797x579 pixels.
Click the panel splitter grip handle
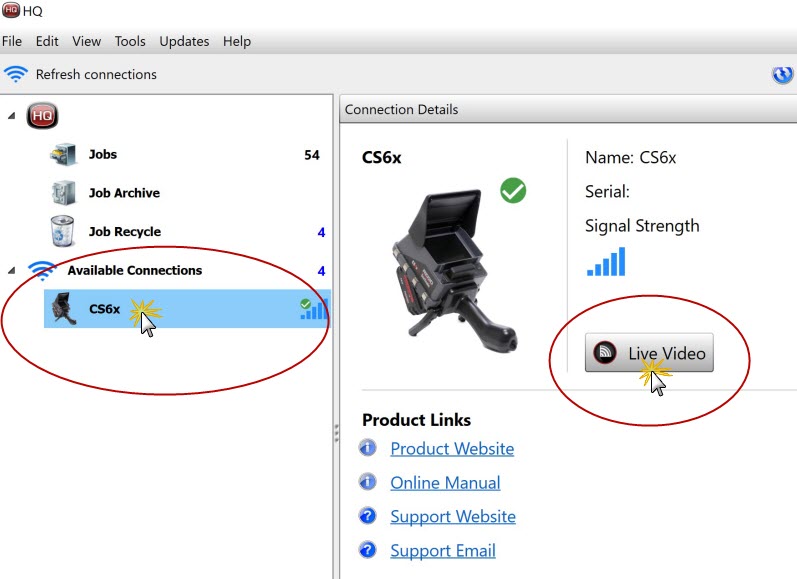[336, 433]
